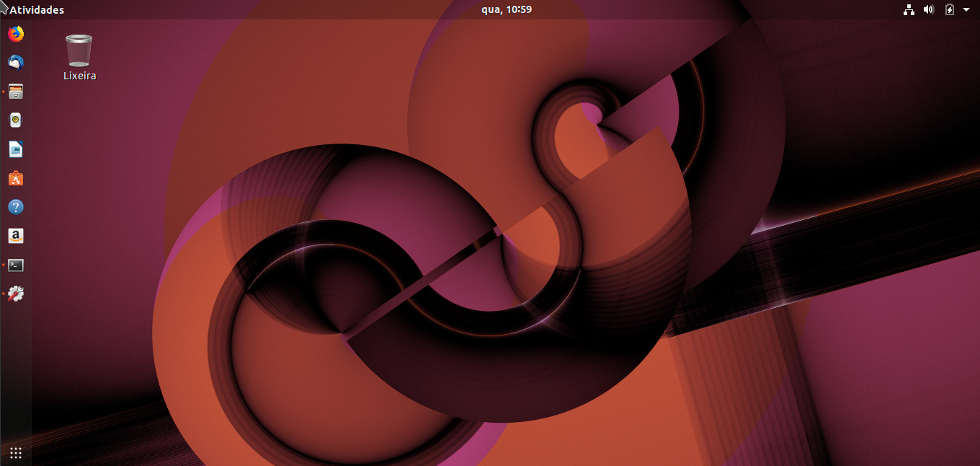Open a Terminal window
980x466 pixels.
pyautogui.click(x=15, y=265)
